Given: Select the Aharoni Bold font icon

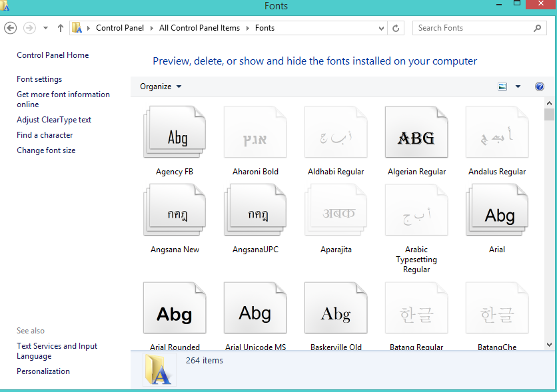Looking at the screenshot, I should click(255, 132).
